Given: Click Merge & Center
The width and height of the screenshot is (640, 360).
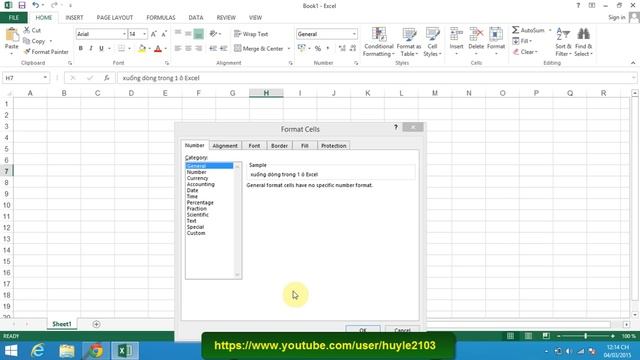Looking at the screenshot, I should 259,49.
